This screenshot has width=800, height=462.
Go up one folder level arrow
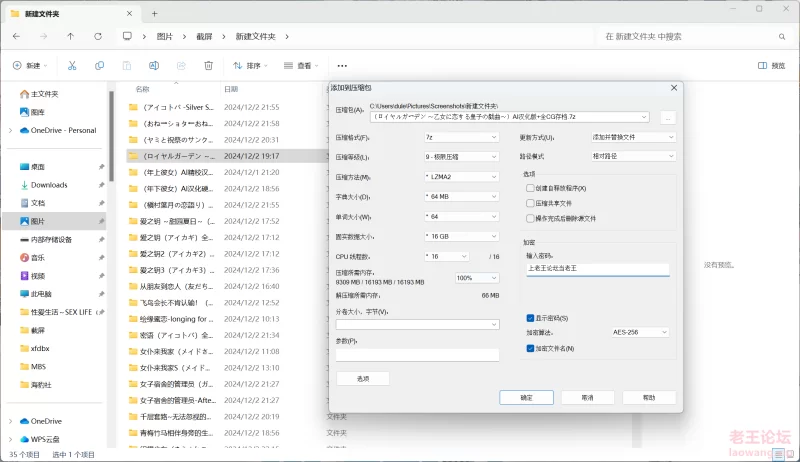click(70, 36)
